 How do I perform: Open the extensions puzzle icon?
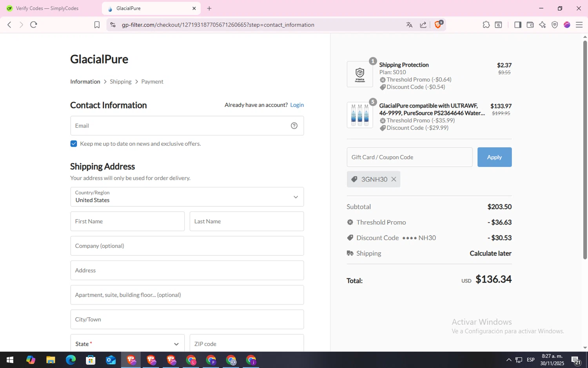tap(486, 25)
